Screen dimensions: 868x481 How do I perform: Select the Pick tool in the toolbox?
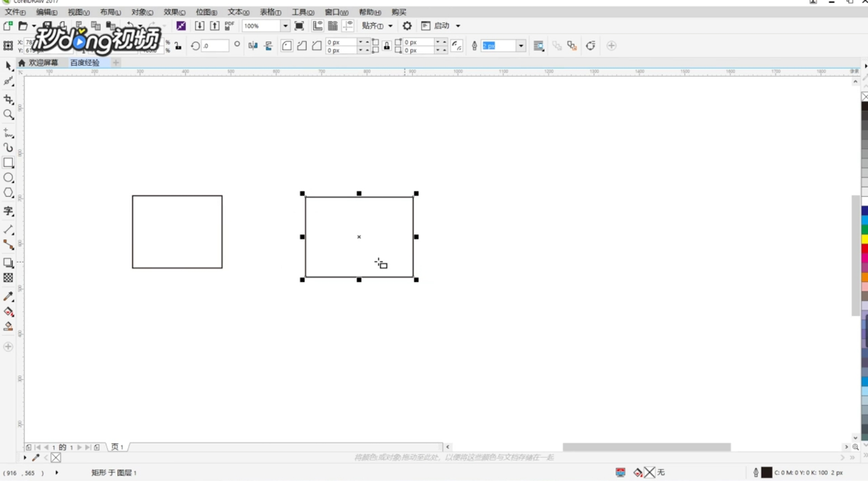coord(8,66)
